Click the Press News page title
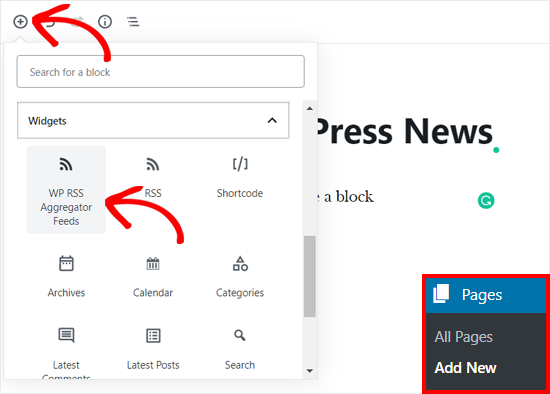550x394 pixels. (404, 131)
